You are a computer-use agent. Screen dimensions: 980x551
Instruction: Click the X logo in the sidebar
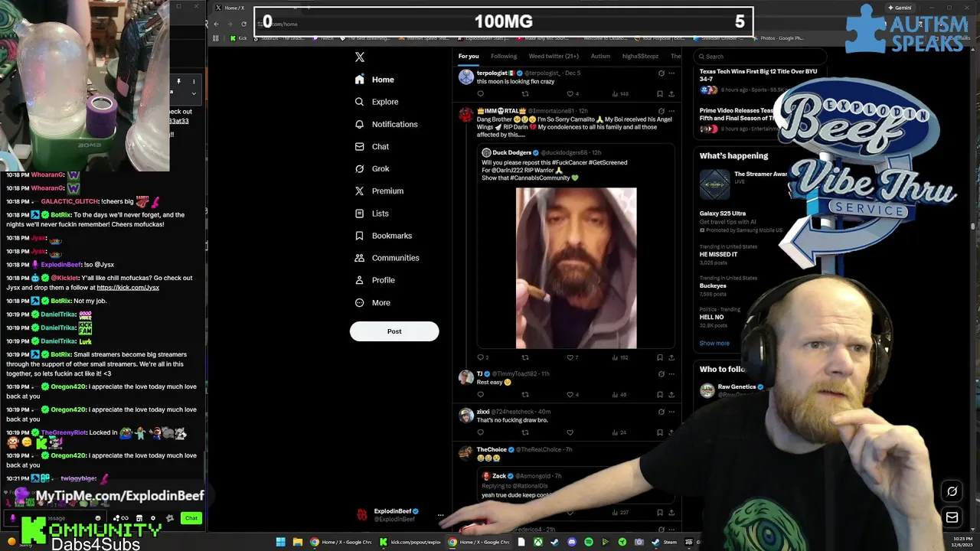360,57
